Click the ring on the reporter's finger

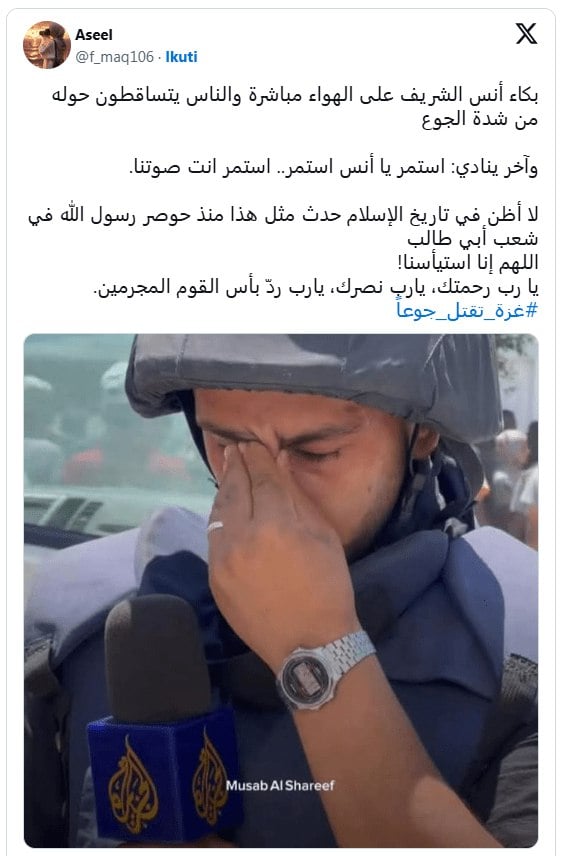[x=215, y=527]
